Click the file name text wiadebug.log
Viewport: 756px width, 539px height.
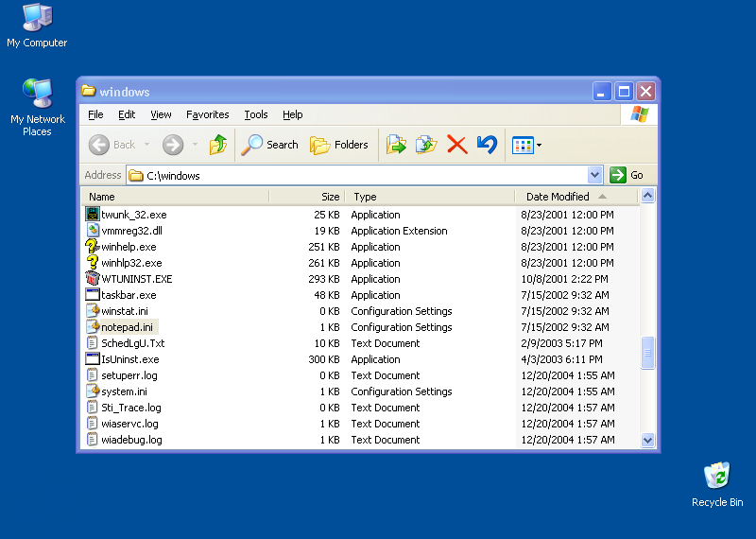click(x=131, y=440)
